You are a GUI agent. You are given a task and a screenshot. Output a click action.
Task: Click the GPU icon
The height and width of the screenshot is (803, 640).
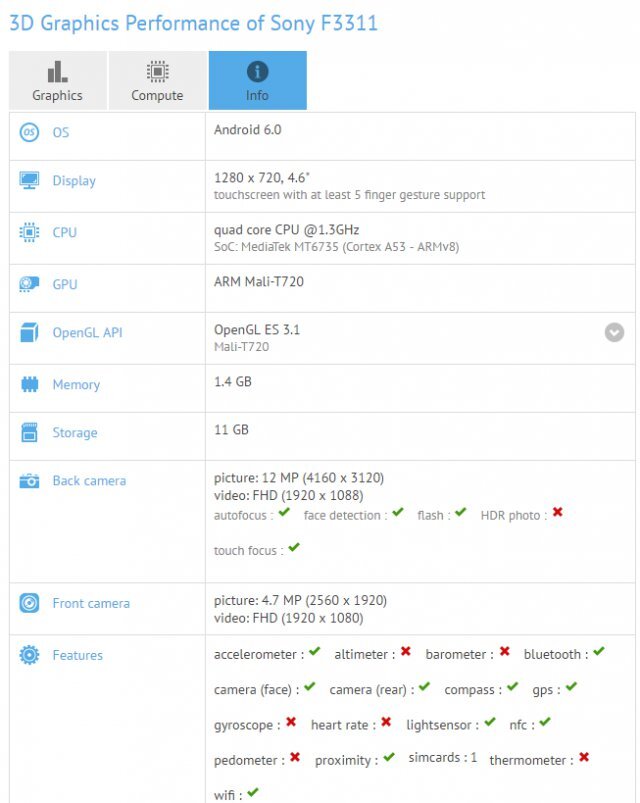point(30,285)
